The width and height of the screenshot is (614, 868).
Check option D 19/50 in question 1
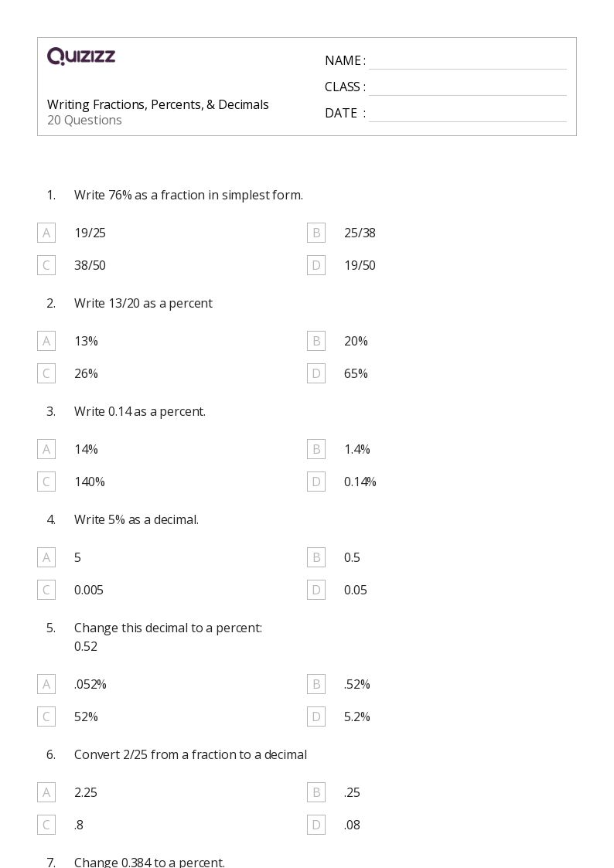point(316,265)
